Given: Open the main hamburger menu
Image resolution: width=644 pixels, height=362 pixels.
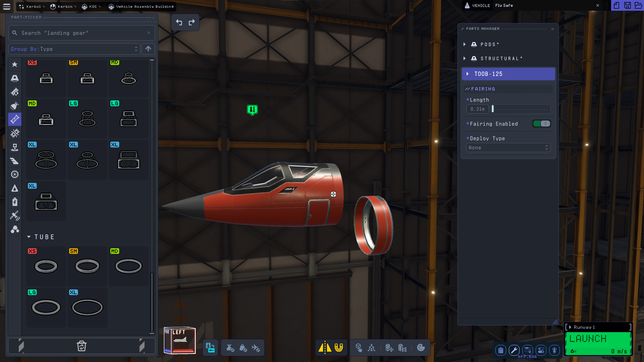Looking at the screenshot, I should (7, 7).
